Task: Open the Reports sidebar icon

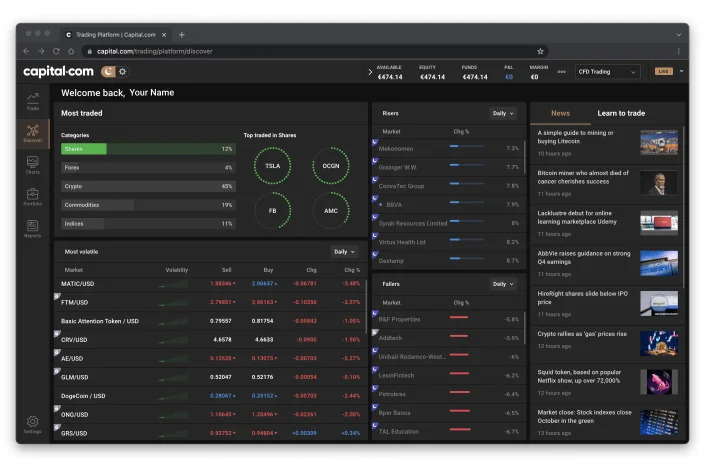Action: click(x=33, y=228)
